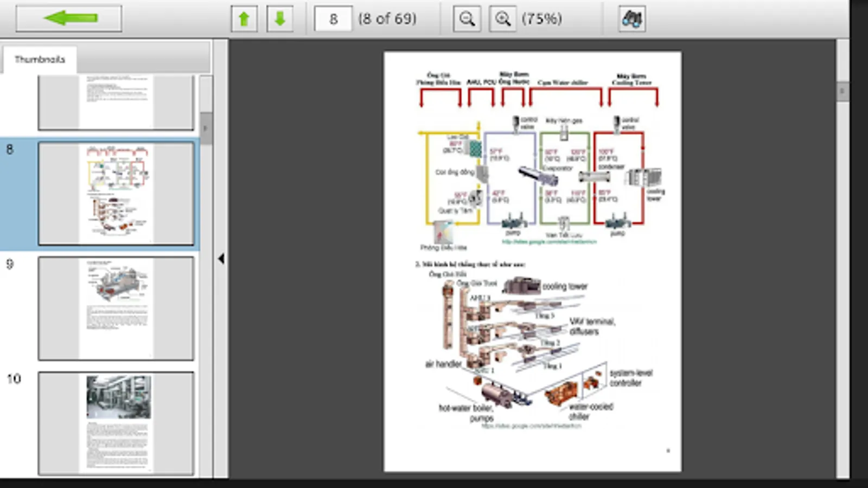The width and height of the screenshot is (868, 488).
Task: Open page 10 from its thumbnail
Action: click(116, 423)
